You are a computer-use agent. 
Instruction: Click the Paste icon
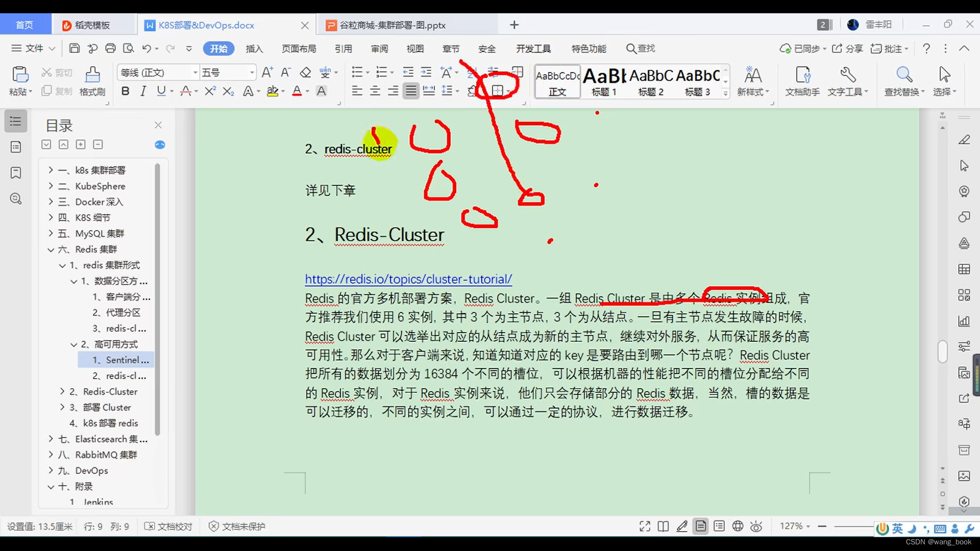pos(20,75)
